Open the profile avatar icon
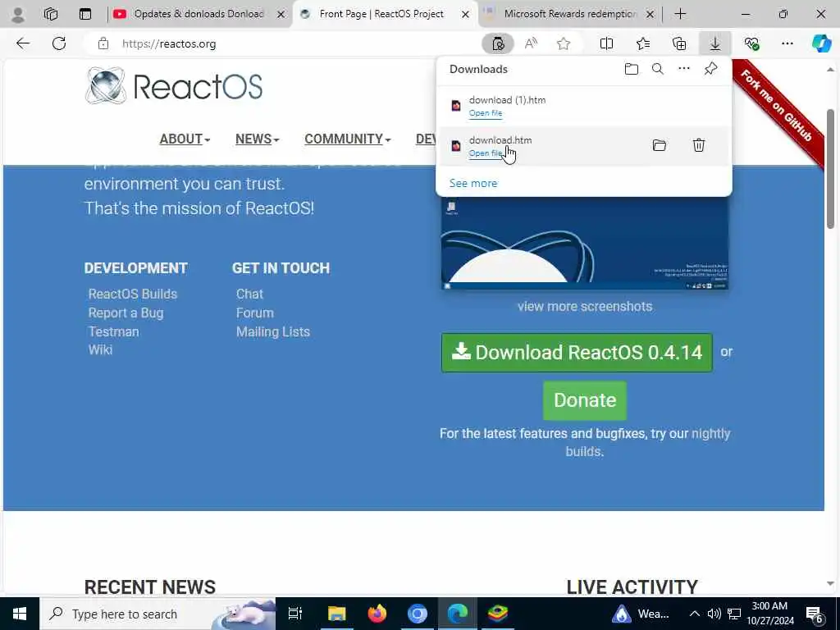This screenshot has height=630, width=840. click(x=18, y=15)
